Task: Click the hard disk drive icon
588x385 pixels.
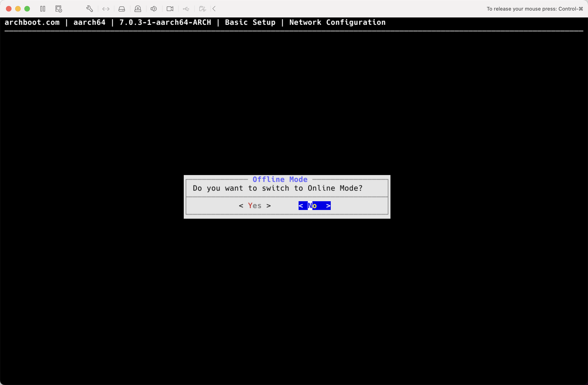Action: coord(122,9)
